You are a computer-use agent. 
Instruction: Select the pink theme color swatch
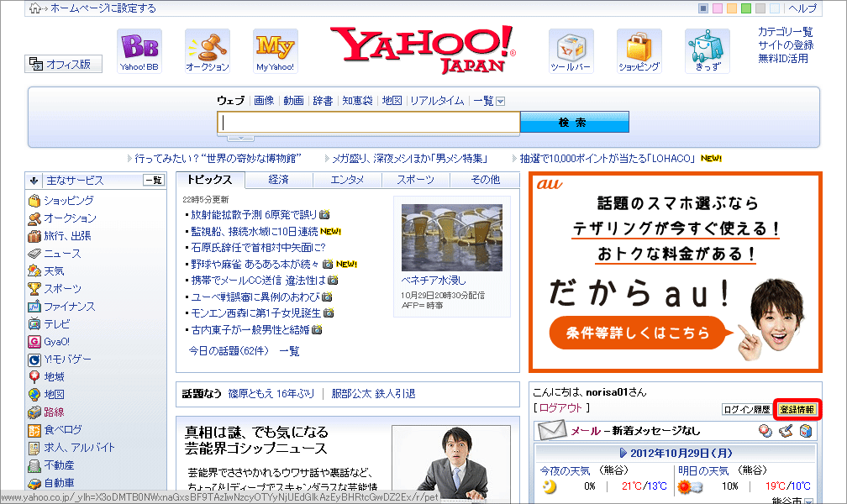pyautogui.click(x=718, y=8)
